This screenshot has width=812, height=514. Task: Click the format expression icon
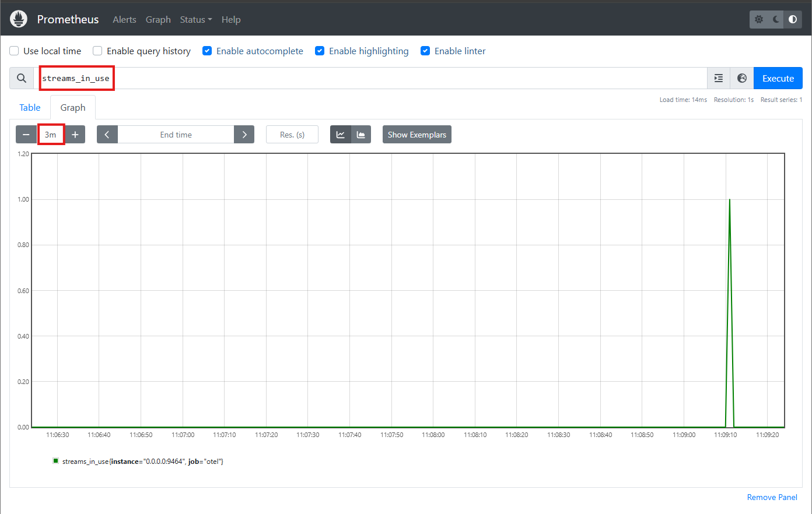pos(719,78)
